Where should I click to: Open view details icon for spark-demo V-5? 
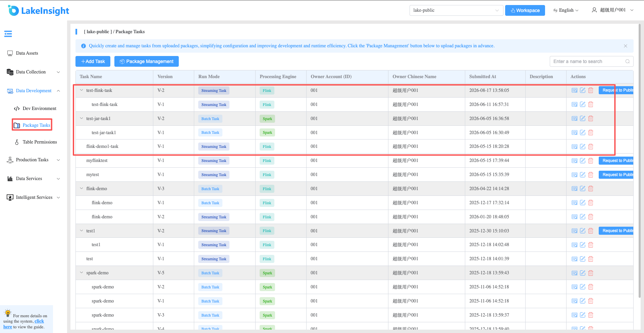click(x=575, y=273)
